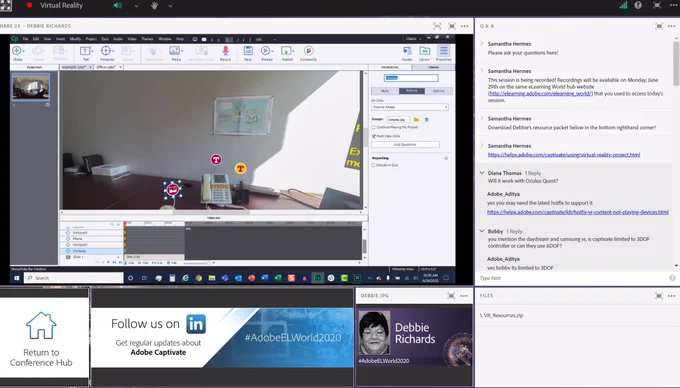Delete image with blue trash icon
The image size is (680, 388).
426,119
